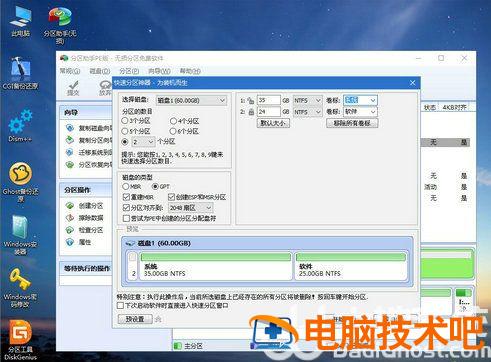Click the 预设置 button
Image resolution: width=491 pixels, height=362 pixels.
(x=135, y=319)
